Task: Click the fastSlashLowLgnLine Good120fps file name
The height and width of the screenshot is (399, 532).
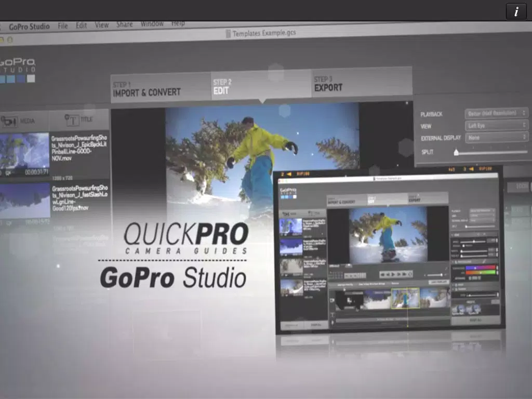Action: 80,198
